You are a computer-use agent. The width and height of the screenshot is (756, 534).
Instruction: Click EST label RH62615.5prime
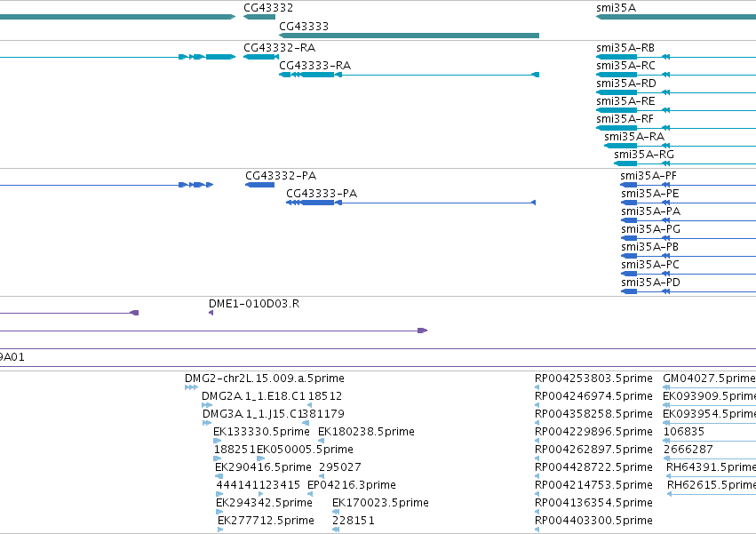coord(712,485)
